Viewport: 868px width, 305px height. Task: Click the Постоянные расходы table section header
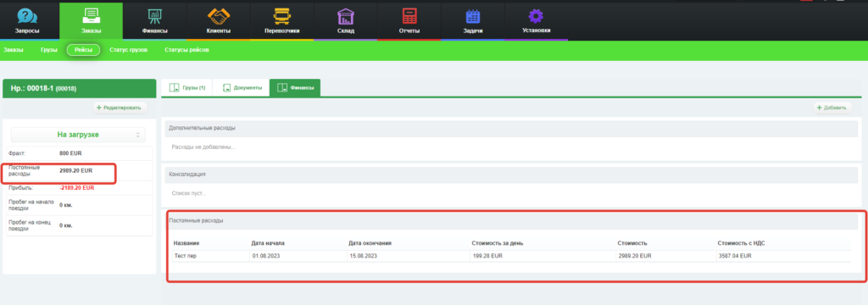click(511, 220)
